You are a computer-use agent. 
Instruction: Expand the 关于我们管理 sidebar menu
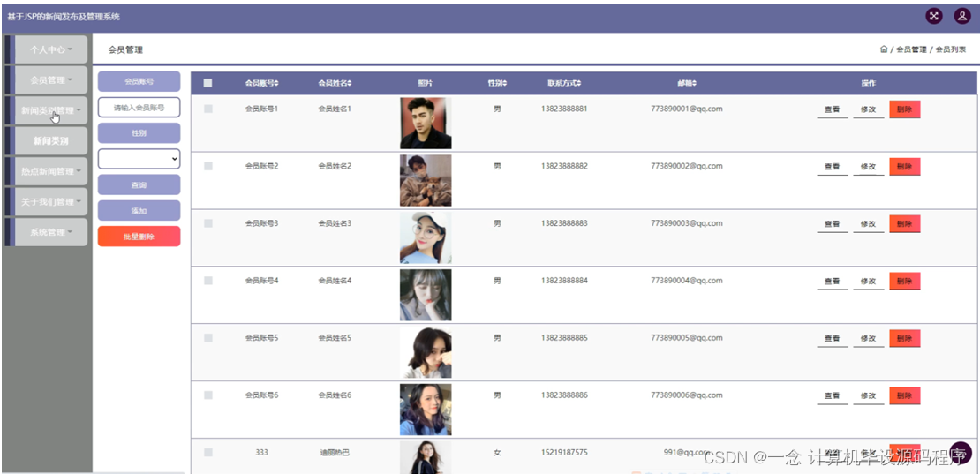click(50, 202)
